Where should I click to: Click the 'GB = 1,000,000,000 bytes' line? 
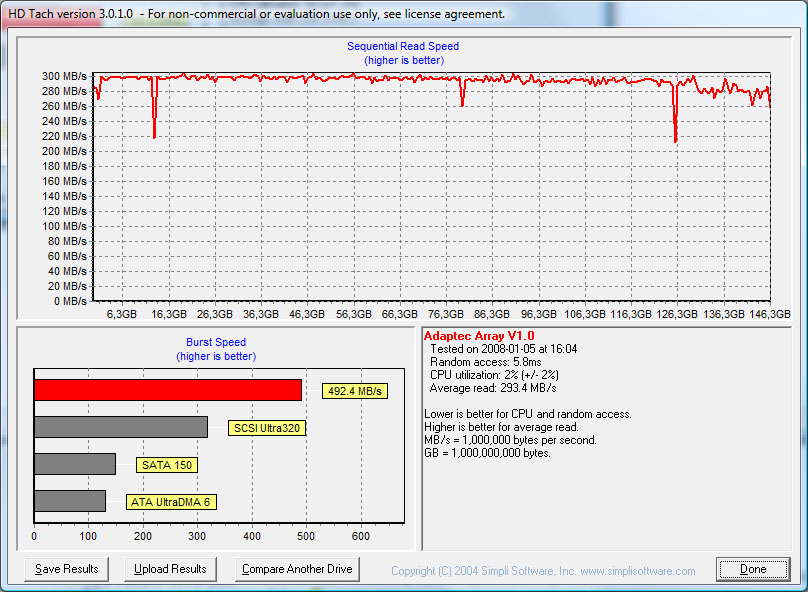(x=487, y=453)
